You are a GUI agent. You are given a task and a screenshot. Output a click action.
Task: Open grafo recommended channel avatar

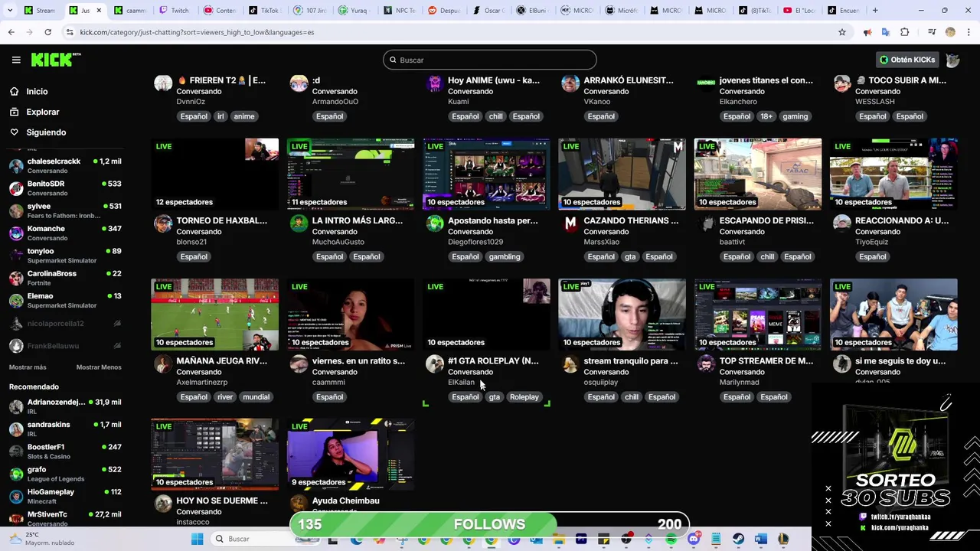[x=16, y=474]
